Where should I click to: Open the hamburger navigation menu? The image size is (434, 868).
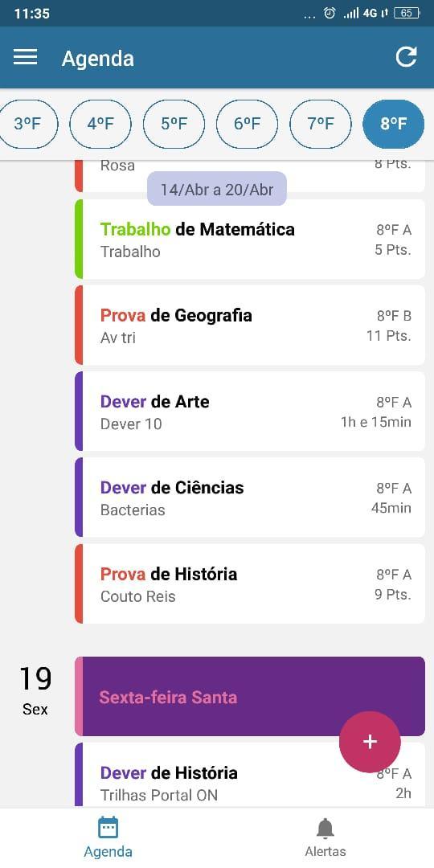[x=25, y=58]
